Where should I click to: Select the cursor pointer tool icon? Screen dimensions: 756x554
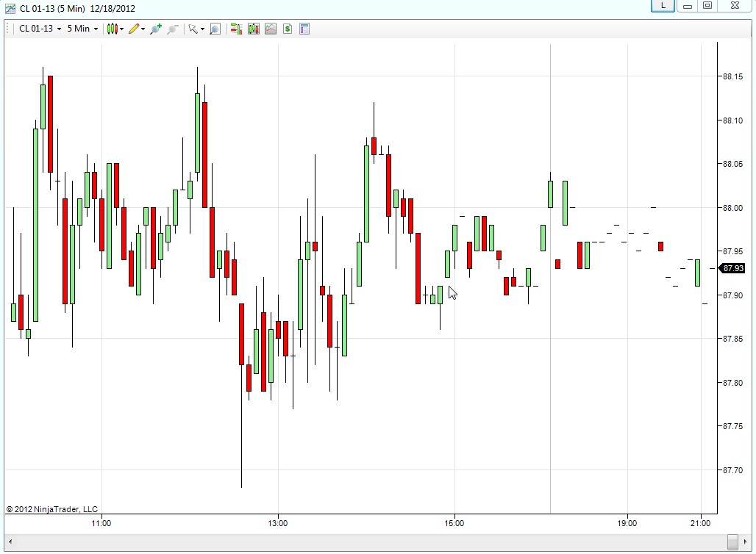(193, 29)
